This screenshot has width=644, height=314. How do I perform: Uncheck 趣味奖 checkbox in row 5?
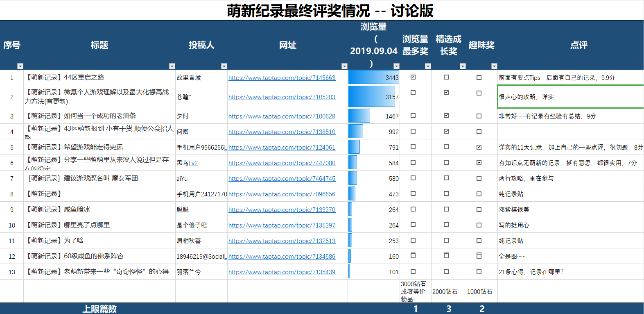coord(479,147)
